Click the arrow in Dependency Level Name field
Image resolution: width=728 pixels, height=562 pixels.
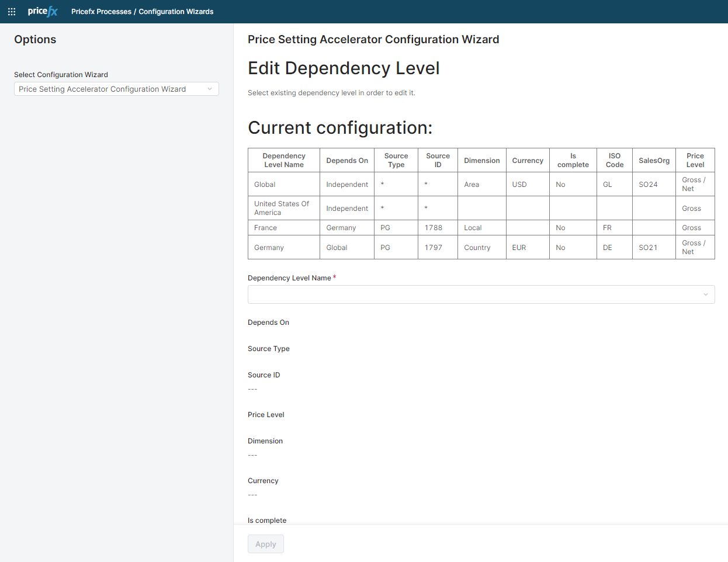(705, 294)
